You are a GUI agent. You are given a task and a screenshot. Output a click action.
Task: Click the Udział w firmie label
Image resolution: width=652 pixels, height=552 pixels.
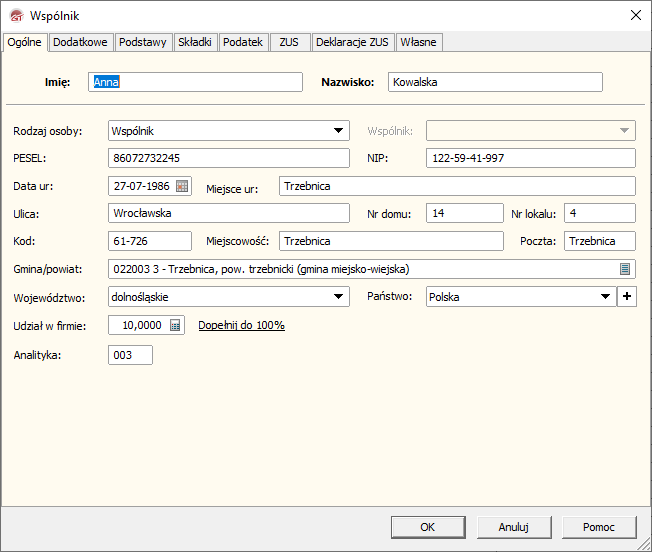[x=50, y=326]
